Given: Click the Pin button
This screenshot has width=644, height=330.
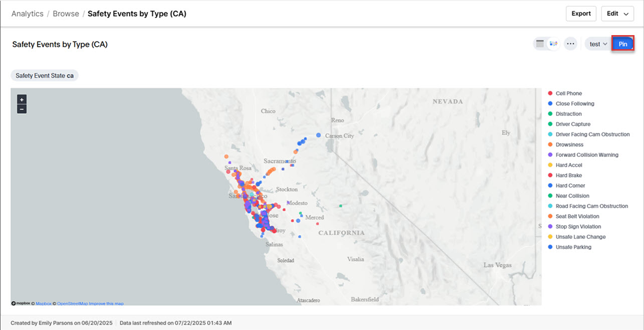Looking at the screenshot, I should (622, 44).
